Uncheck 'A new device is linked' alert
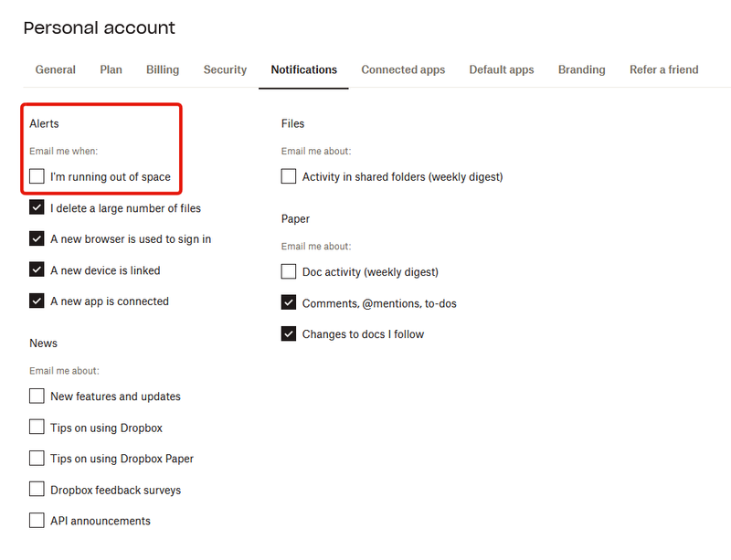This screenshot has width=731, height=560. 37,269
